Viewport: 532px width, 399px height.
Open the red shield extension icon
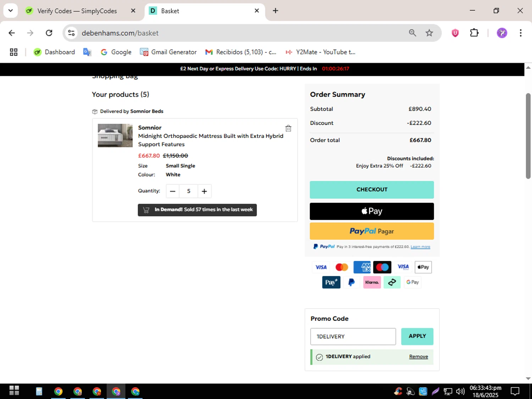pos(455,33)
